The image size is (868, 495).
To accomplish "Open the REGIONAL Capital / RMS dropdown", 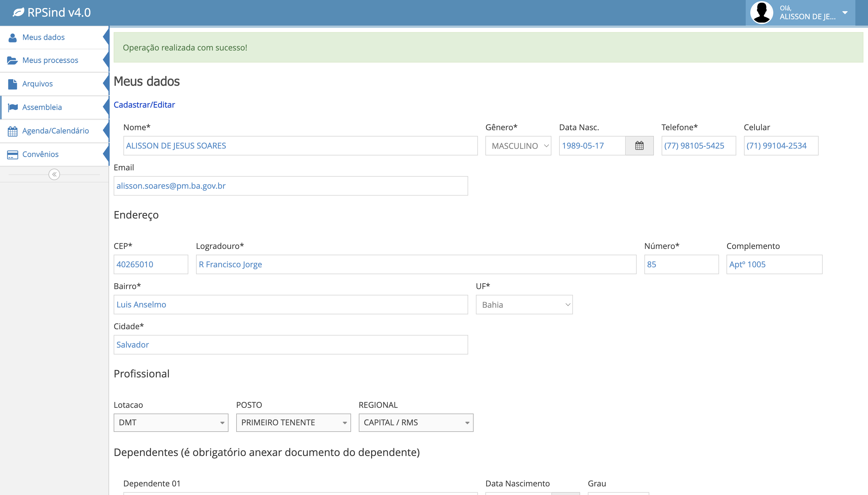I will pyautogui.click(x=416, y=423).
